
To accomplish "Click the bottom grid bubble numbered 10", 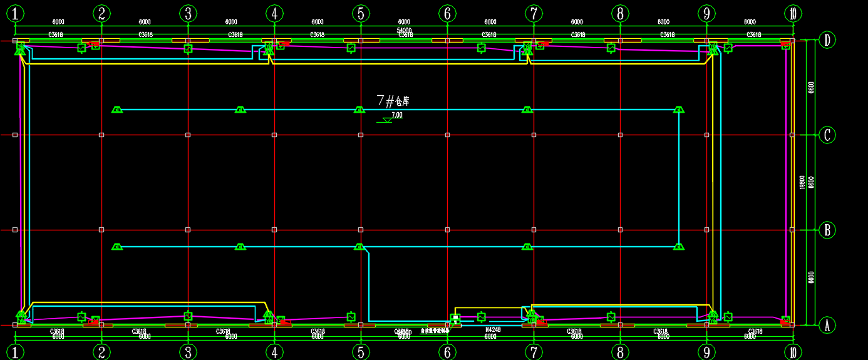I will click(793, 352).
